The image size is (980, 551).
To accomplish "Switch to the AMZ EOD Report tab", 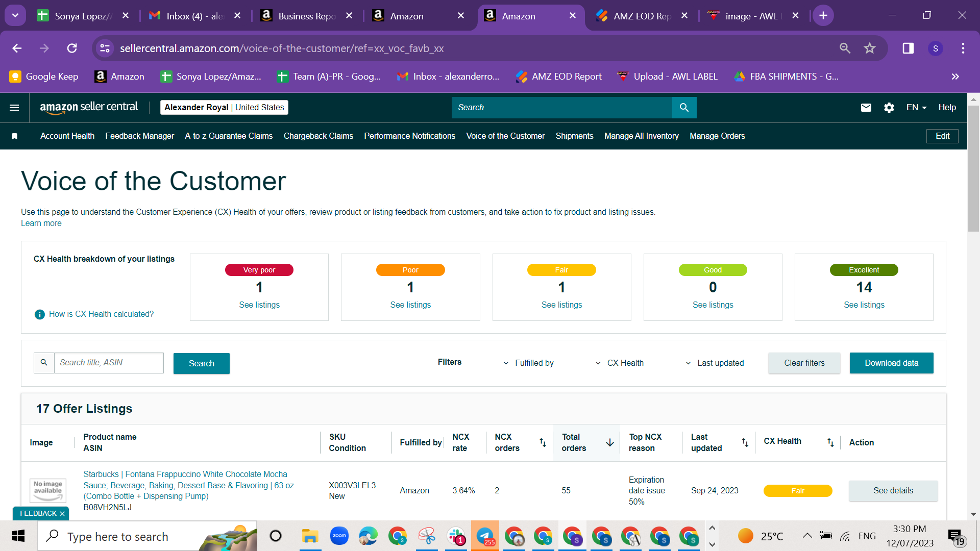I will 642,16.
